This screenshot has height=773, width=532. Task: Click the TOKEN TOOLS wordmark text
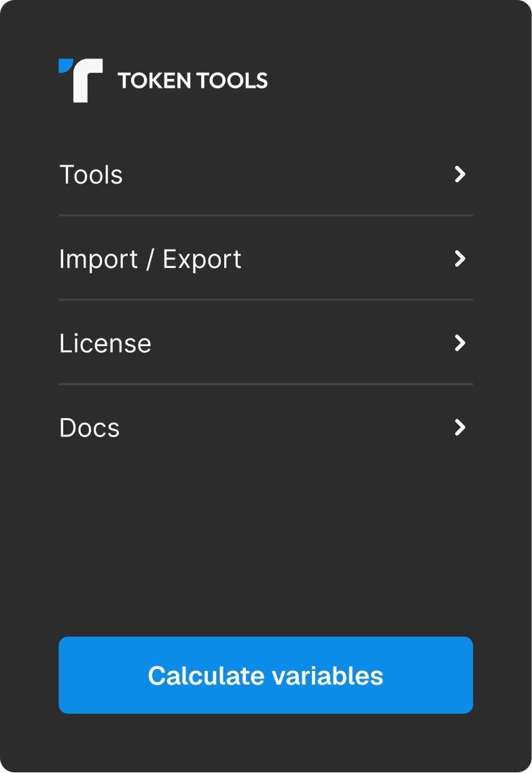[192, 81]
